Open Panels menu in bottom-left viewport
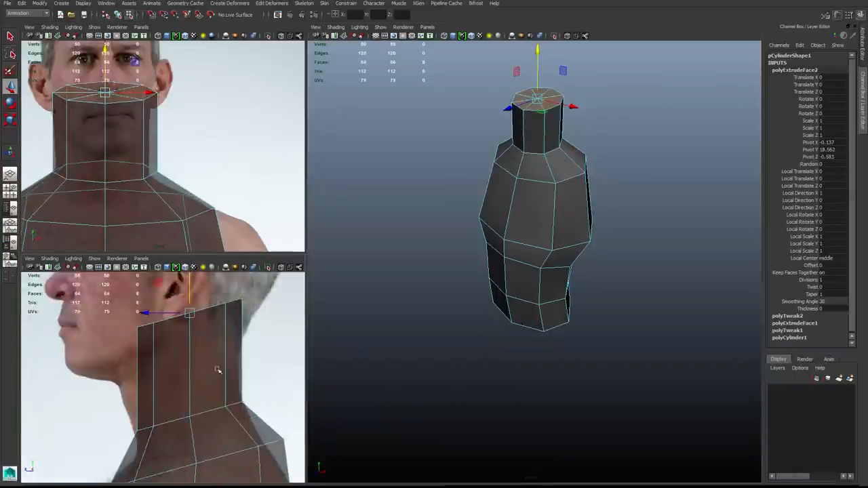The image size is (868, 488). [141, 258]
